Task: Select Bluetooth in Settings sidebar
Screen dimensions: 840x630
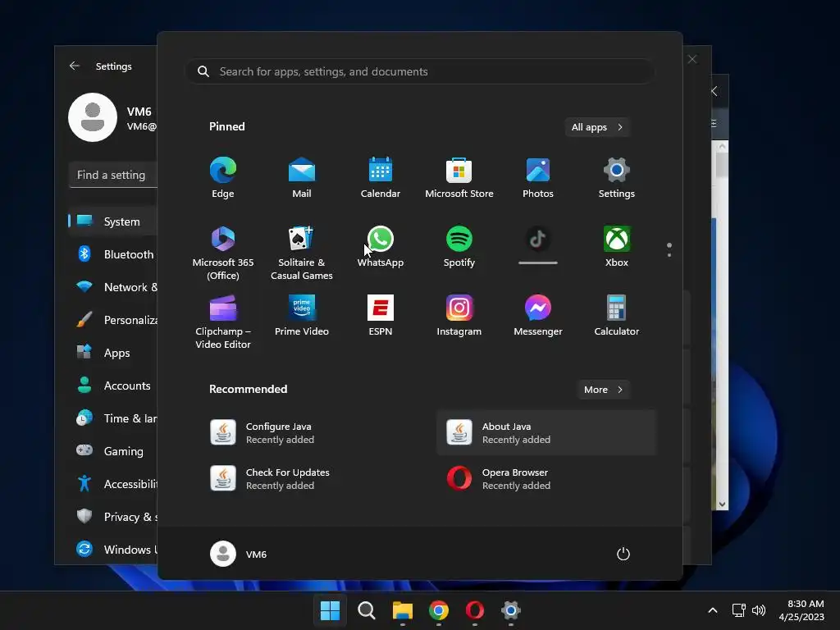Action: [112, 254]
